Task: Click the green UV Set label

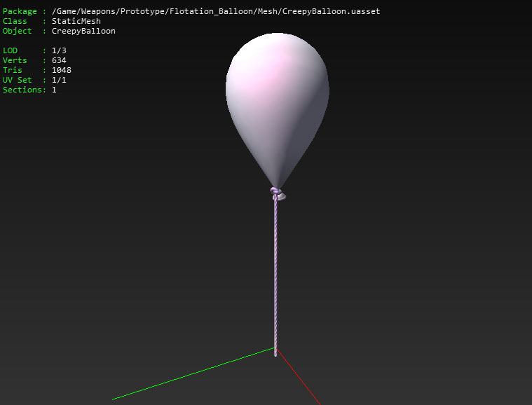Action: (x=18, y=81)
